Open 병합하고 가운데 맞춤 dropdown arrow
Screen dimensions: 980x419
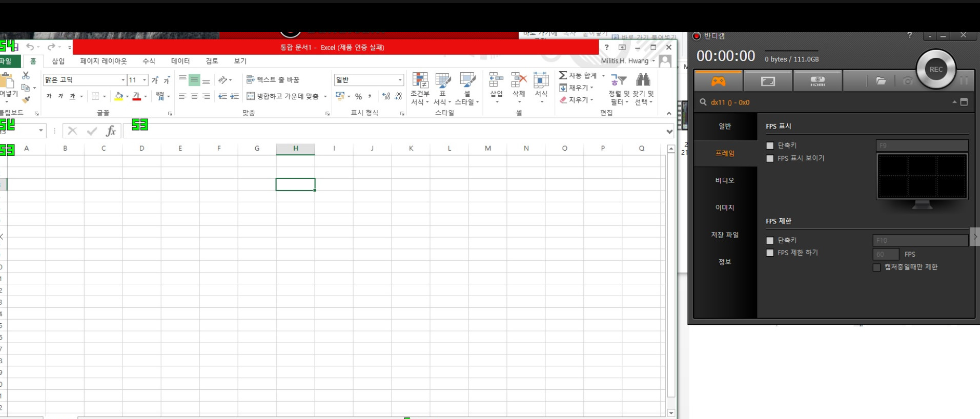coord(325,96)
